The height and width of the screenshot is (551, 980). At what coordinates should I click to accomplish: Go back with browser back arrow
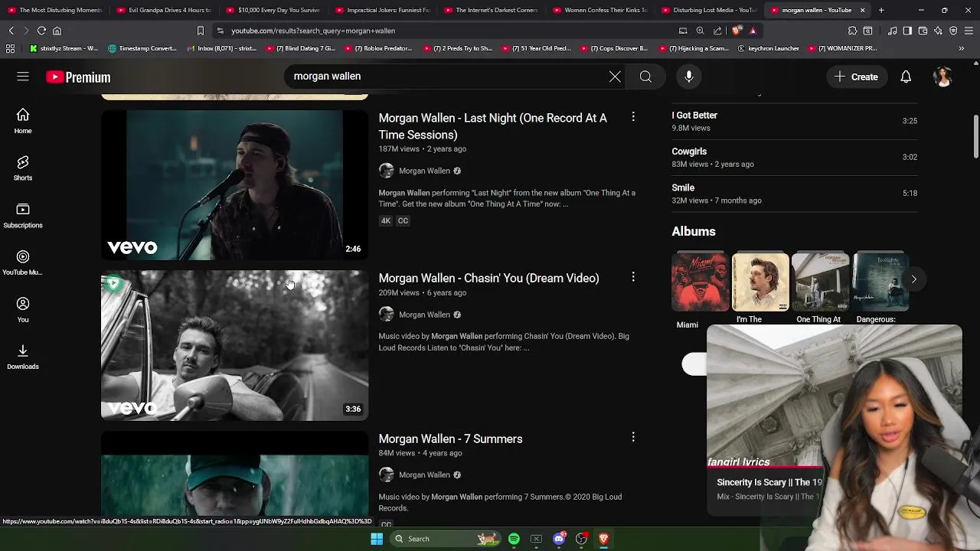11,31
